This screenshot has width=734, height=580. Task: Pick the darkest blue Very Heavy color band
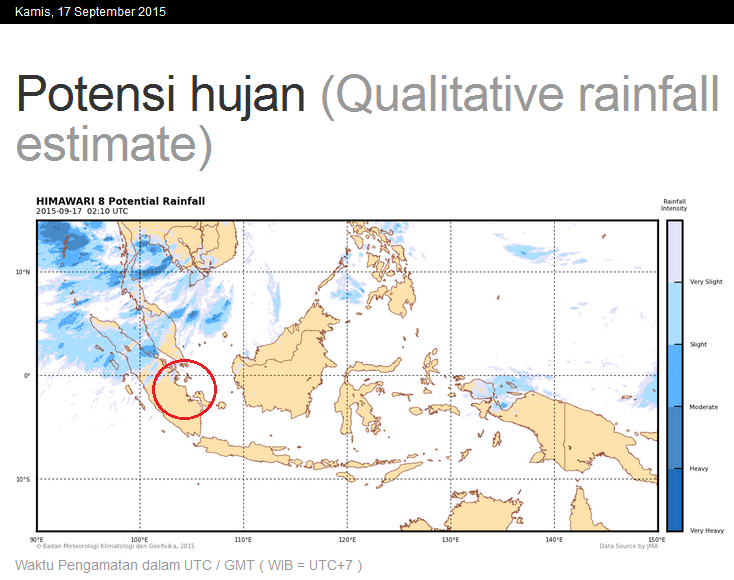tap(675, 499)
